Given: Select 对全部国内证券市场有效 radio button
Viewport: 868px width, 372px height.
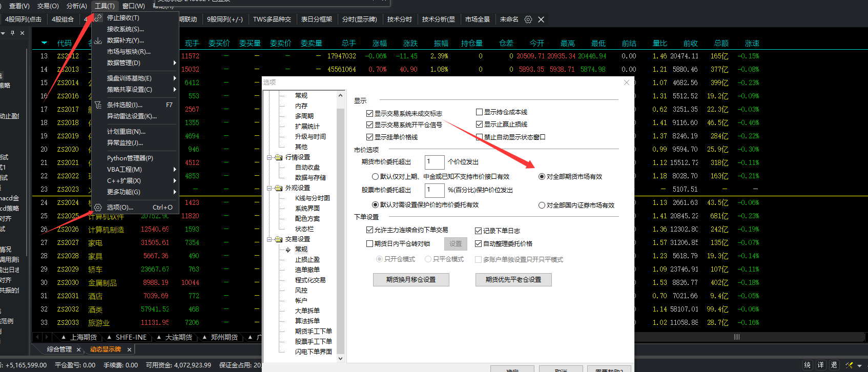Looking at the screenshot, I should coord(542,205).
